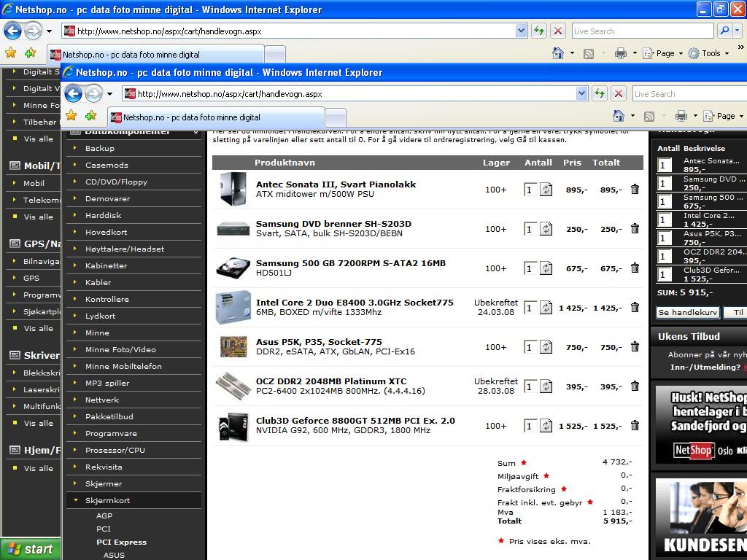Trash the Club3D Geforce 8800GT row

pyautogui.click(x=635, y=426)
